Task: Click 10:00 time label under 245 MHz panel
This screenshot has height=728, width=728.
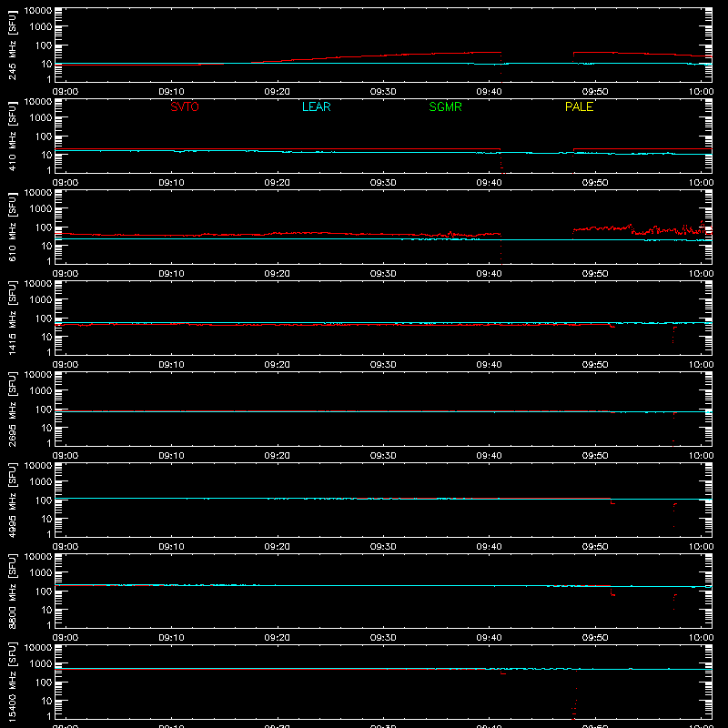Action: pyautogui.click(x=701, y=92)
